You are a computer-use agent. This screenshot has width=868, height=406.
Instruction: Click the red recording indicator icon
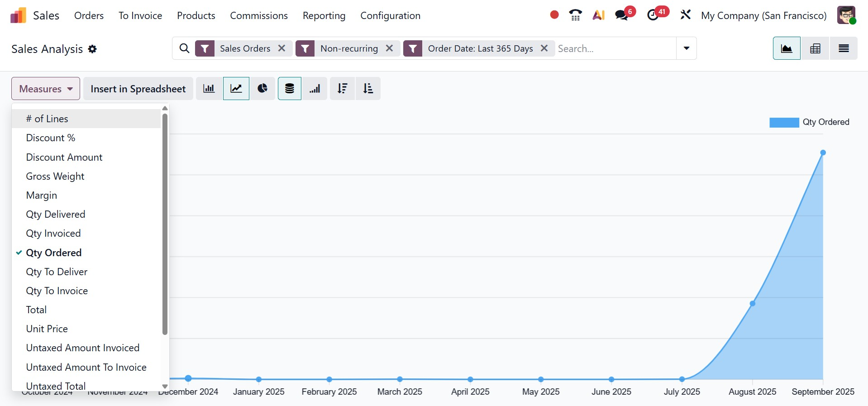click(x=554, y=15)
